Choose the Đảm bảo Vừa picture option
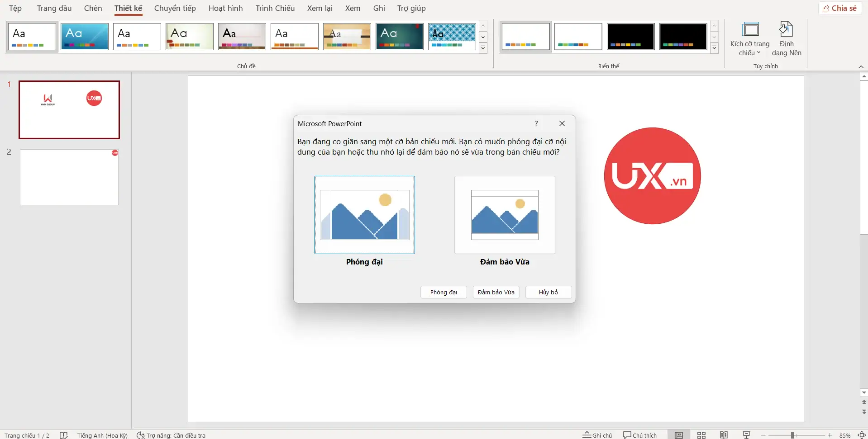Viewport: 868px width, 439px height. click(505, 215)
